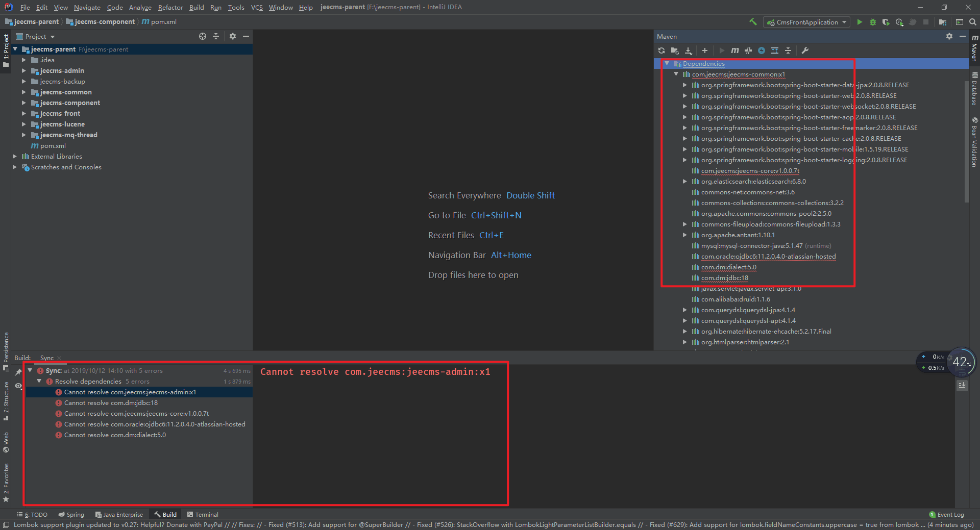Click the Maven panel vertical scrollbar
Viewport: 980px width, 530px height.
[966, 143]
